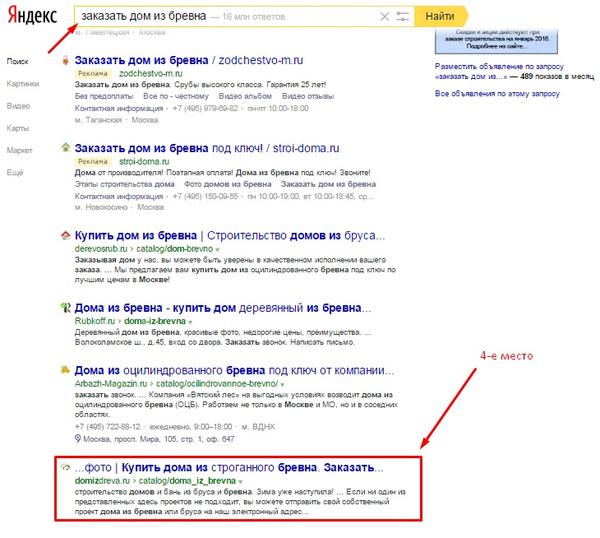The image size is (600, 538).
Task: Click green stroi-doma.ru URL next to Реклама
Action: coord(144,161)
